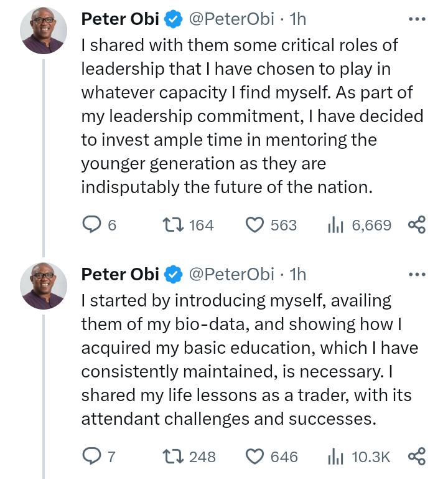View analytics showing 6,669 views

click(335, 225)
